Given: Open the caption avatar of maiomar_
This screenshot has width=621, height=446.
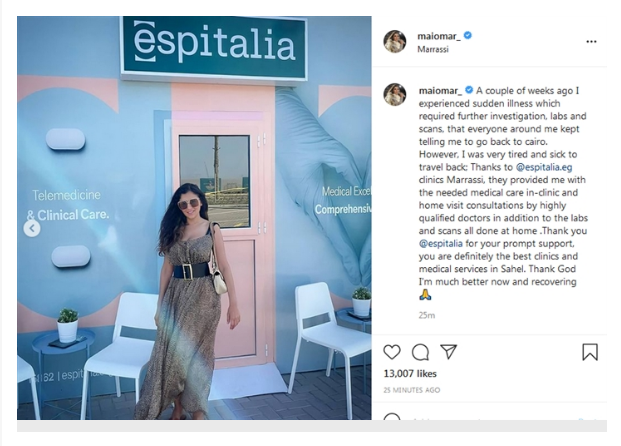Looking at the screenshot, I should (395, 94).
